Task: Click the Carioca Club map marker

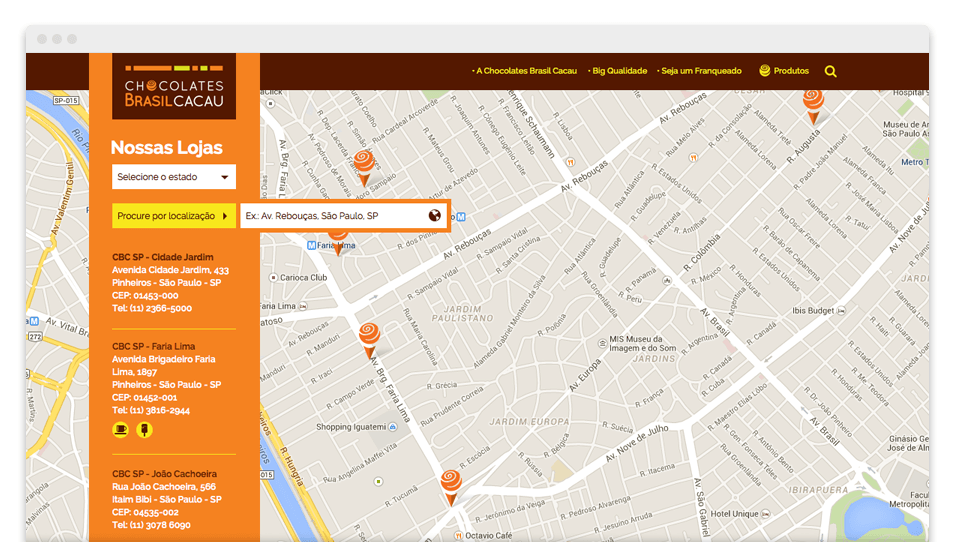Action: tap(274, 277)
